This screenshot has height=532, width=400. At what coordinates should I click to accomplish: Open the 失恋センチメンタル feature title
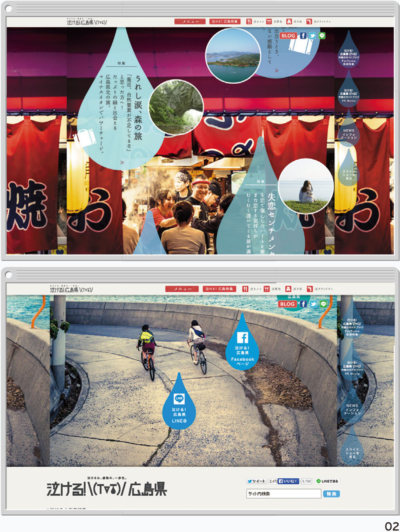[x=272, y=224]
